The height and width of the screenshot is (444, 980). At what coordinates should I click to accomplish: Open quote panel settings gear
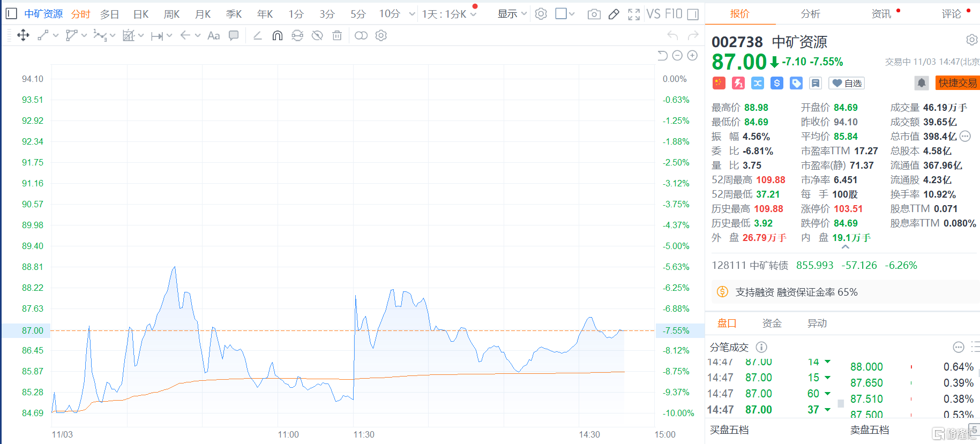(x=971, y=40)
